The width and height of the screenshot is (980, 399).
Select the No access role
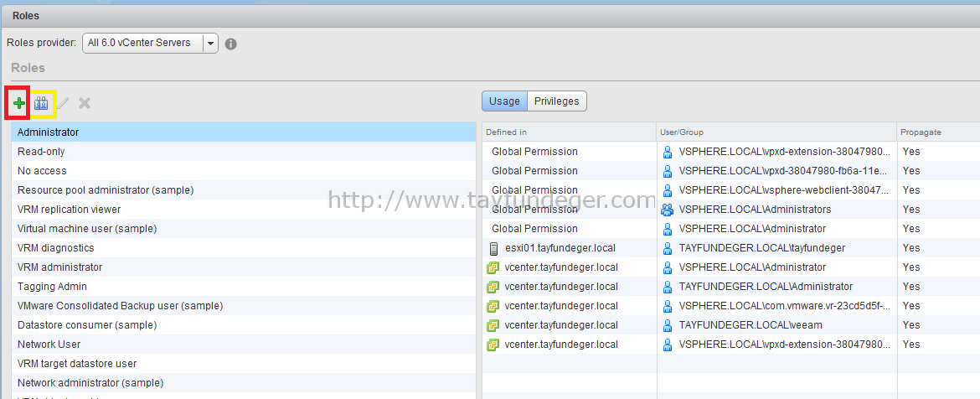click(x=244, y=171)
